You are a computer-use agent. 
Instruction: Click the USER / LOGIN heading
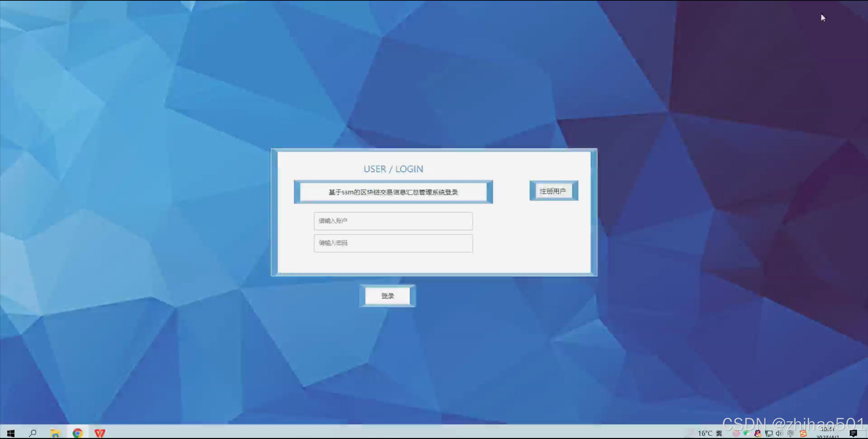393,169
